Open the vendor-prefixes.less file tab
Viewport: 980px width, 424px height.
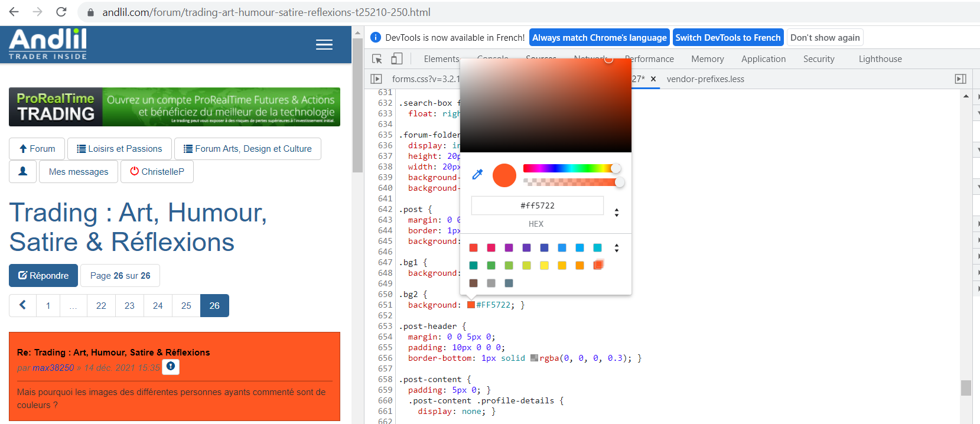(705, 79)
